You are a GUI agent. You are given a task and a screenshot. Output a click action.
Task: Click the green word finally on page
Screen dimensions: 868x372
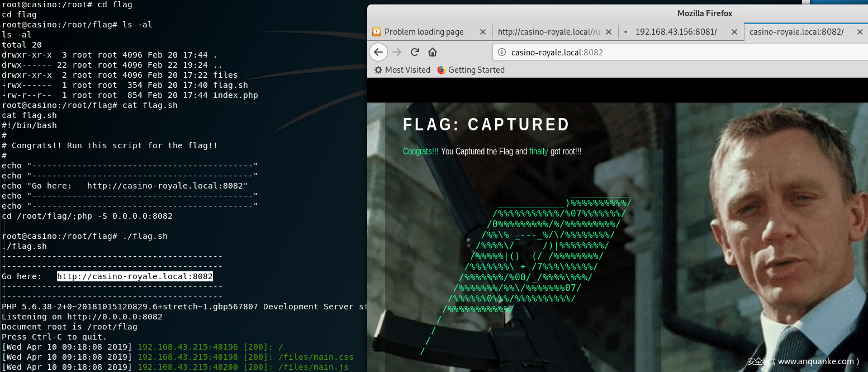539,152
